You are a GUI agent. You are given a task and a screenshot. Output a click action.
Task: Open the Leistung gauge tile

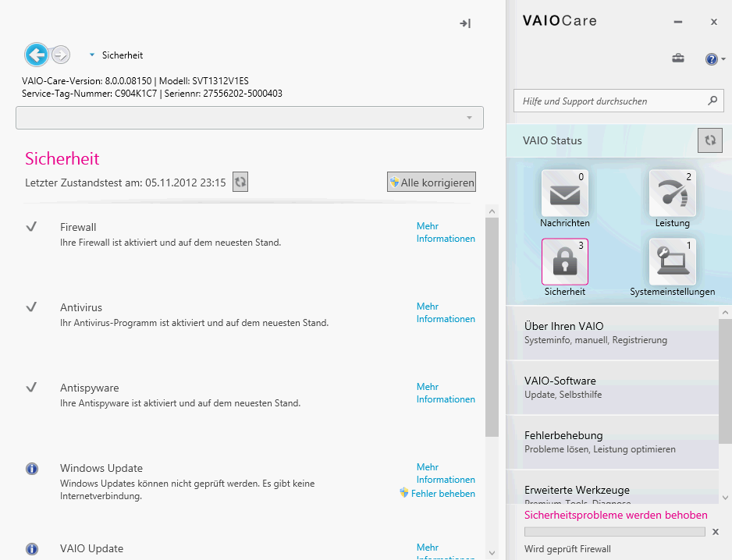coord(672,193)
